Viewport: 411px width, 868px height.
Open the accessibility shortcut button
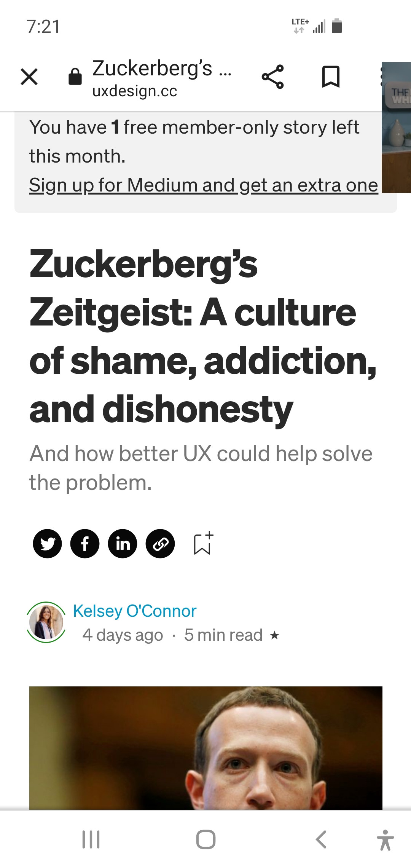pyautogui.click(x=385, y=840)
